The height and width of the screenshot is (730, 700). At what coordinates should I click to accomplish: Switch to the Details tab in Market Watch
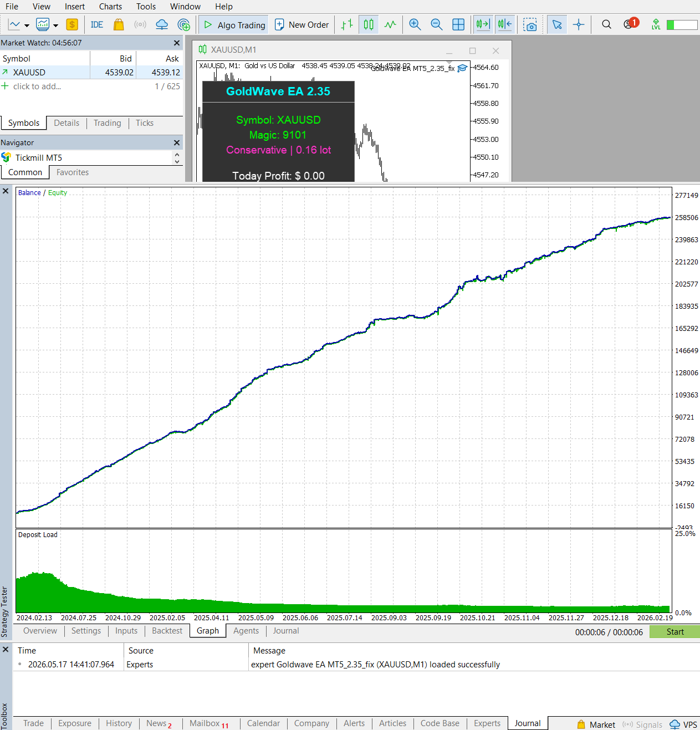click(67, 123)
